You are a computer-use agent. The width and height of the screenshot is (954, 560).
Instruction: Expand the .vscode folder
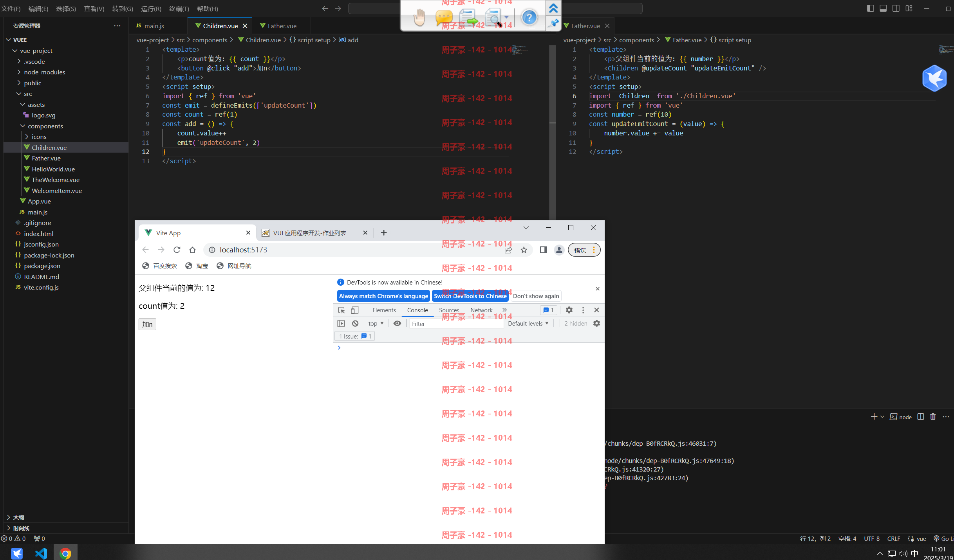(66, 61)
